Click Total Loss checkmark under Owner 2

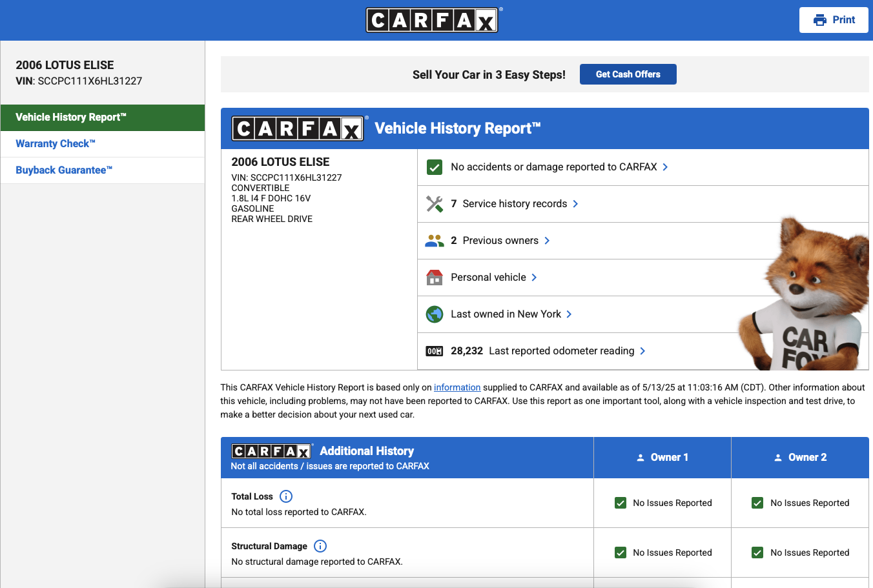click(x=757, y=503)
